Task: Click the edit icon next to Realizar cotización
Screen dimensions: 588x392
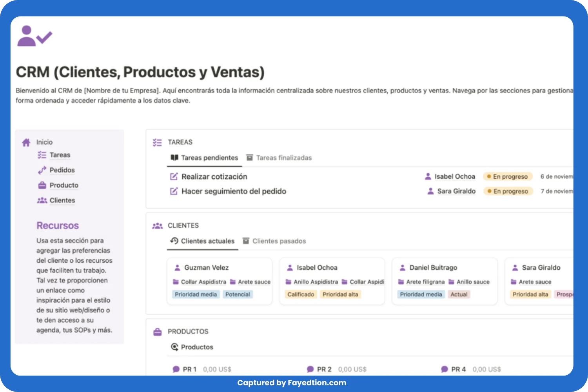Action: [174, 177]
